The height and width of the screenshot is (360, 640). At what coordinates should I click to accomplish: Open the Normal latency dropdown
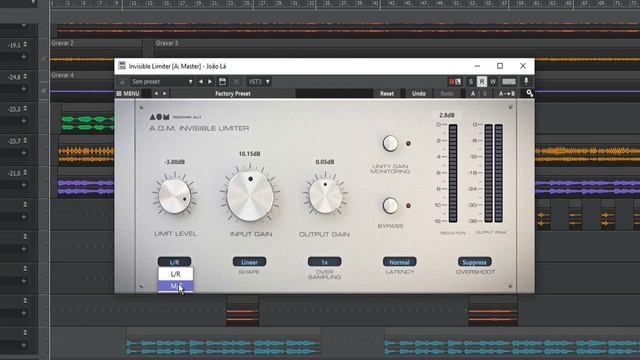coord(400,262)
